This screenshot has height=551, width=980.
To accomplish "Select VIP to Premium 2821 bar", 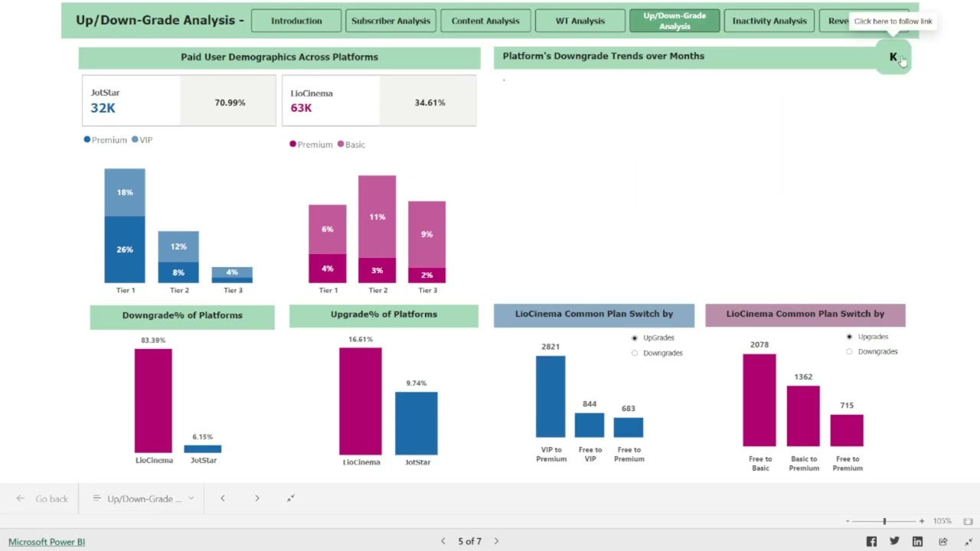I will pyautogui.click(x=550, y=396).
